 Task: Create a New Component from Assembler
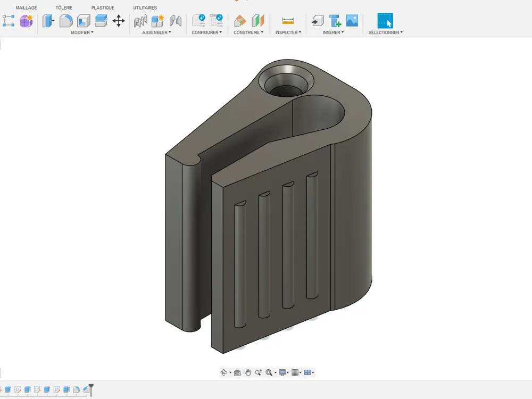157,21
